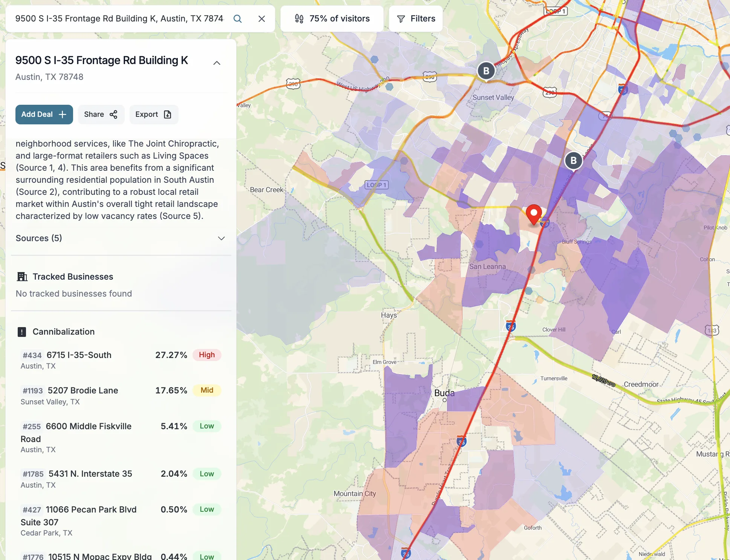
Task: Click the I-35 shield near Clover Hill
Action: [x=510, y=326]
